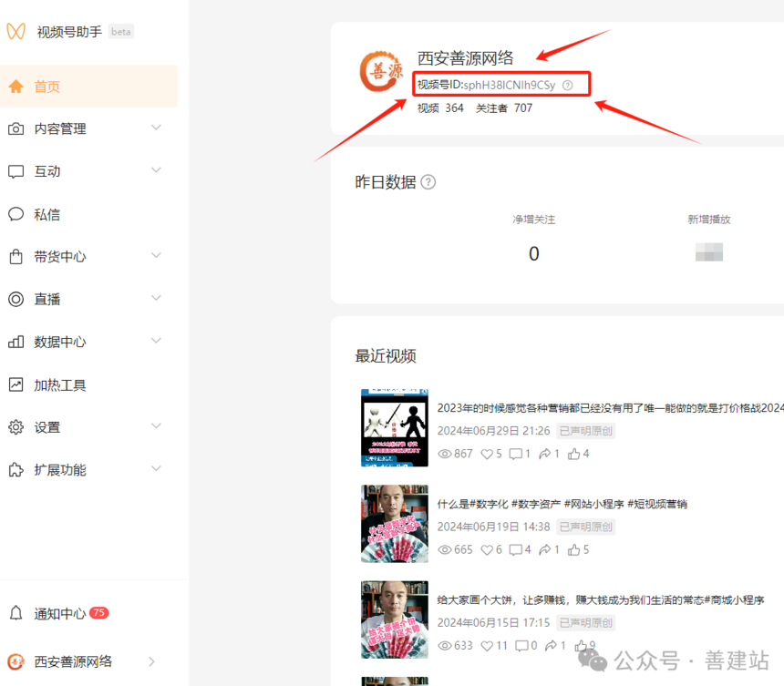Viewport: 784px width, 686px height.
Task: Click the live broadcast icon beside 直播
Action: (x=16, y=300)
